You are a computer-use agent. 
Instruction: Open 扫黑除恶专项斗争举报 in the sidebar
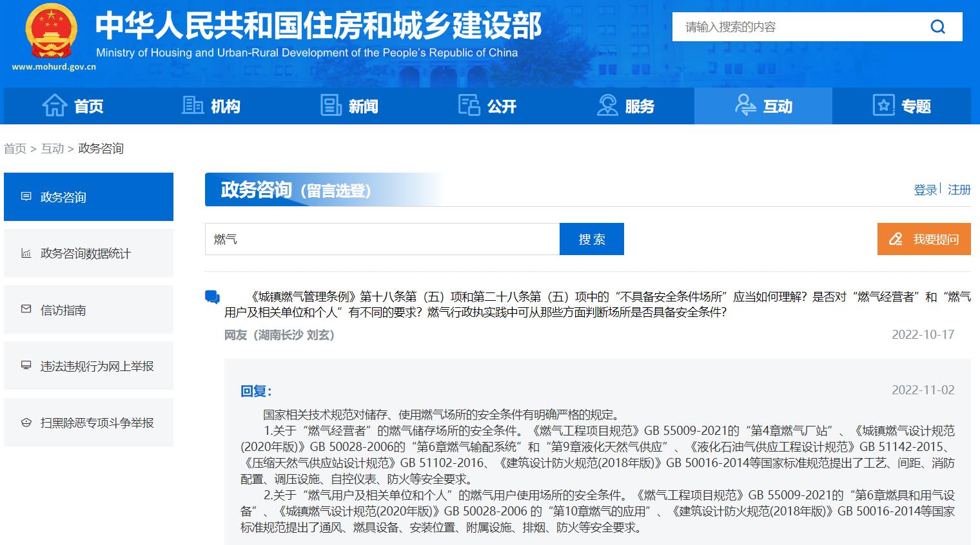coord(88,423)
